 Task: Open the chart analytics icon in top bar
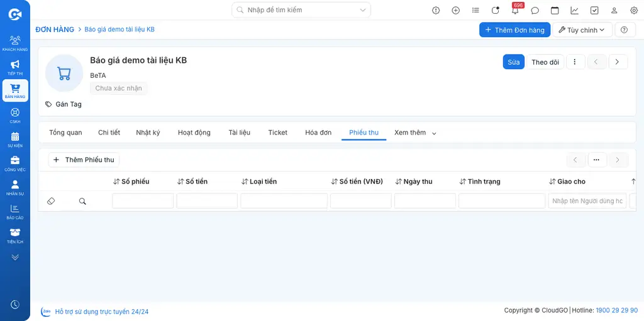coord(575,10)
